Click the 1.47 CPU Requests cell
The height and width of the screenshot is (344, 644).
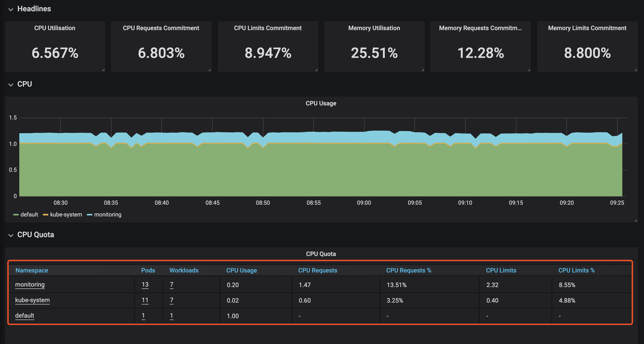305,285
